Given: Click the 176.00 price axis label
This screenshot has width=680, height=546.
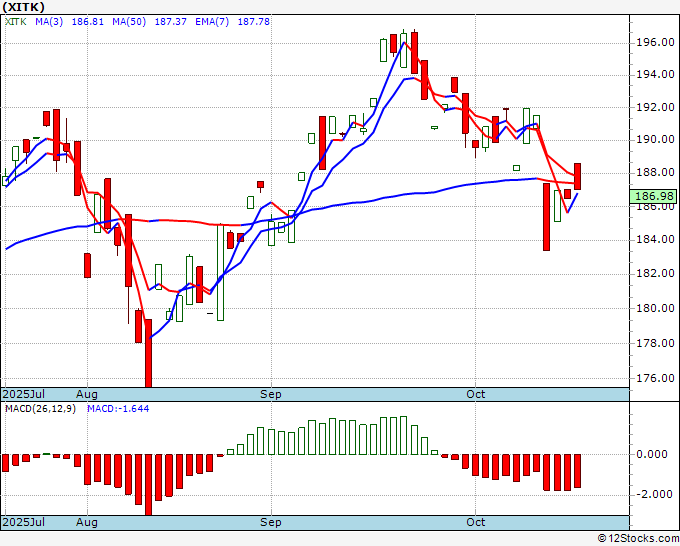Looking at the screenshot, I should 655,378.
